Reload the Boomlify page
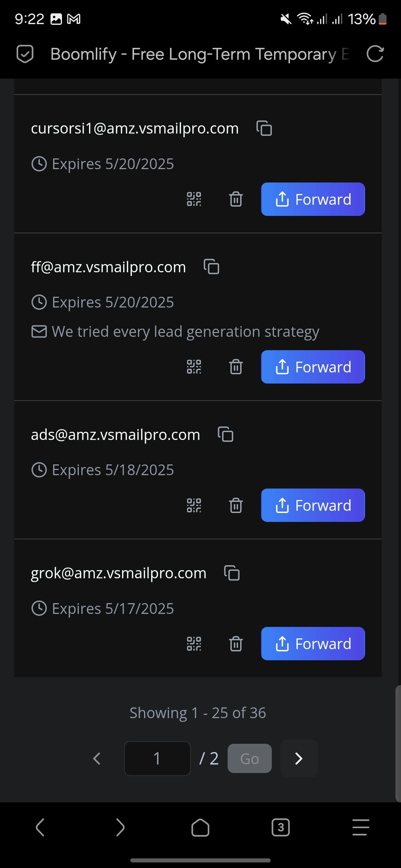Viewport: 401px width, 868px height. 375,54
